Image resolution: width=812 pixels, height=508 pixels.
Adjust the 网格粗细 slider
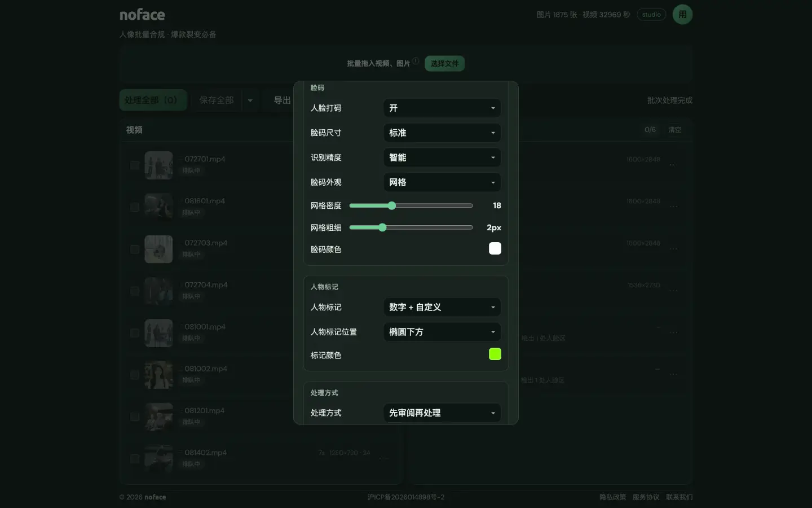click(411, 227)
